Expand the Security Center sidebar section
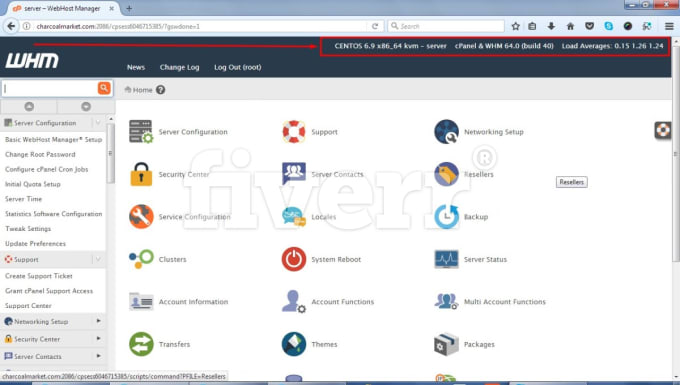 [x=98, y=338]
